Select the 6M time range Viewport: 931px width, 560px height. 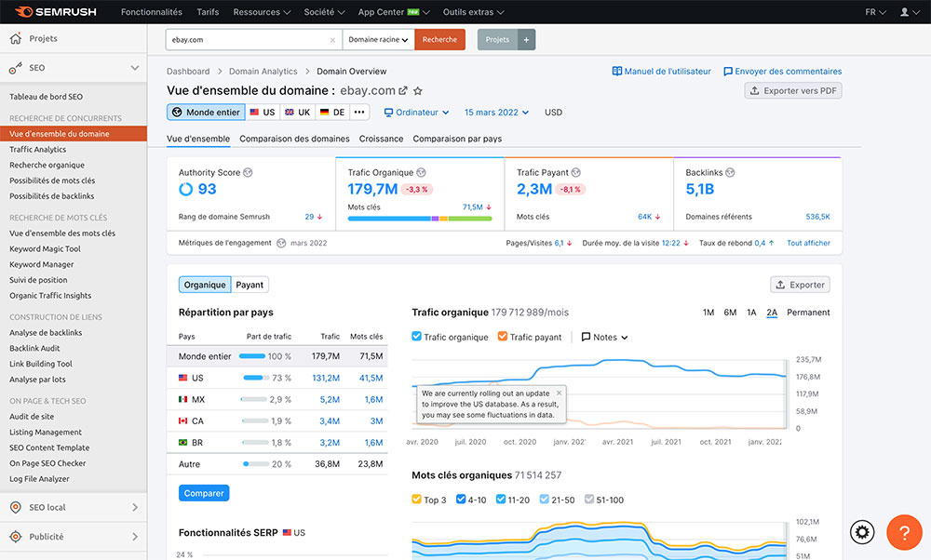coord(730,313)
